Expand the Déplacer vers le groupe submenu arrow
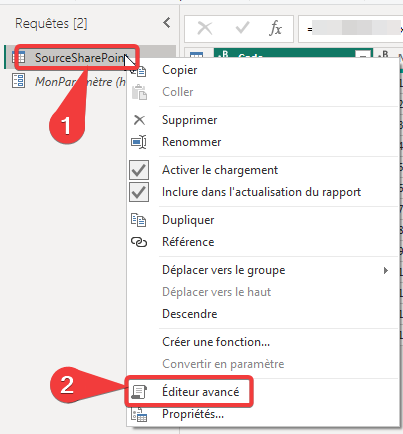The height and width of the screenshot is (434, 403). (386, 270)
